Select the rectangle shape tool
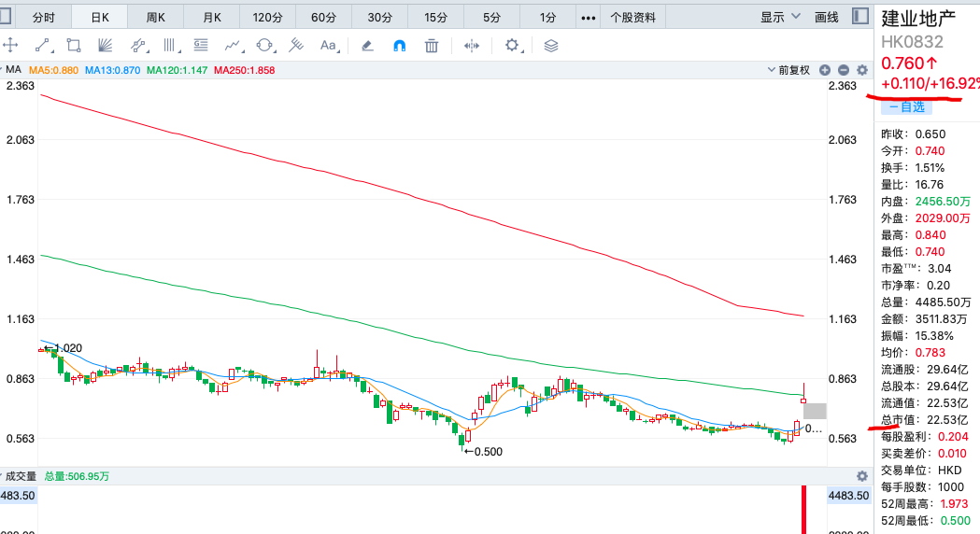The width and height of the screenshot is (980, 534). click(74, 45)
